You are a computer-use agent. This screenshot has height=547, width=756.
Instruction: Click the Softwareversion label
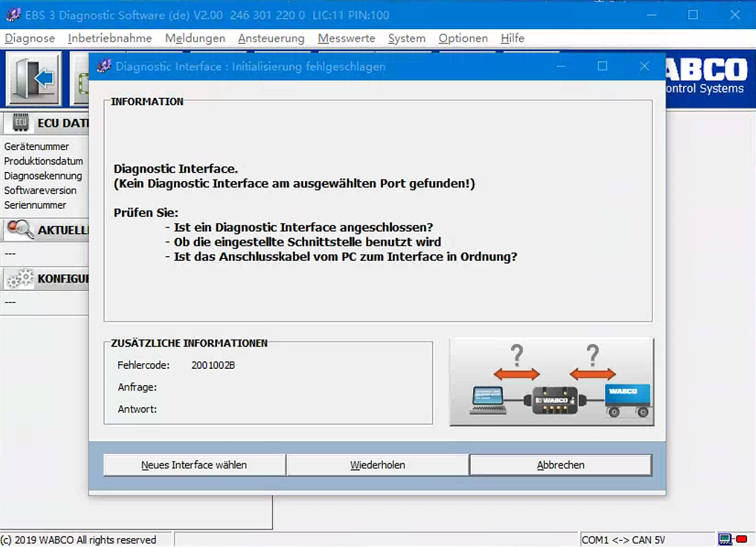coord(40,191)
